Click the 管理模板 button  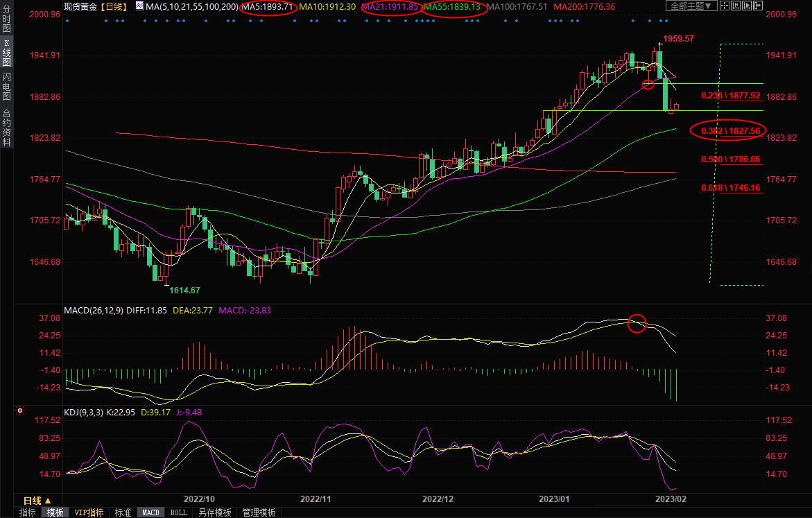pyautogui.click(x=259, y=512)
